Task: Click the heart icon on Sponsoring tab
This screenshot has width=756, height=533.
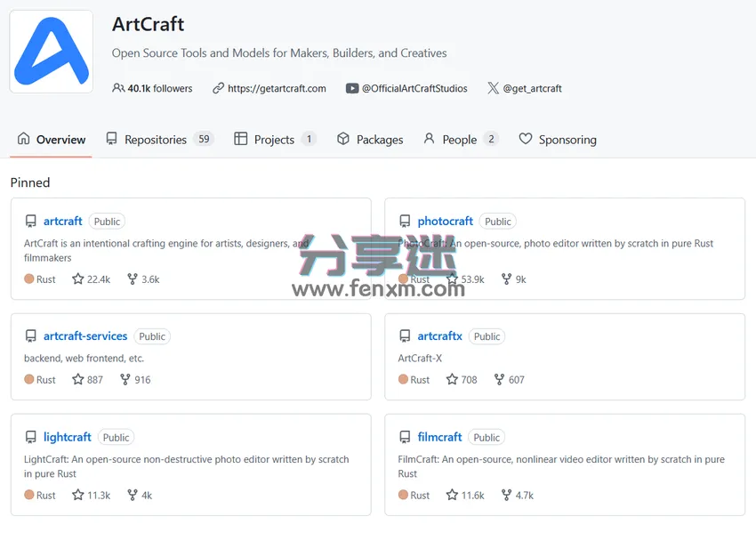Action: tap(526, 139)
